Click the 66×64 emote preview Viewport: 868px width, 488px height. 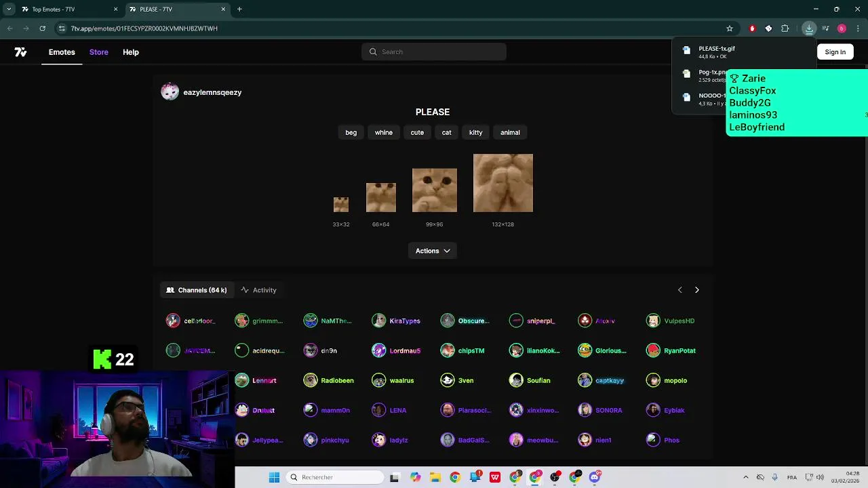380,197
